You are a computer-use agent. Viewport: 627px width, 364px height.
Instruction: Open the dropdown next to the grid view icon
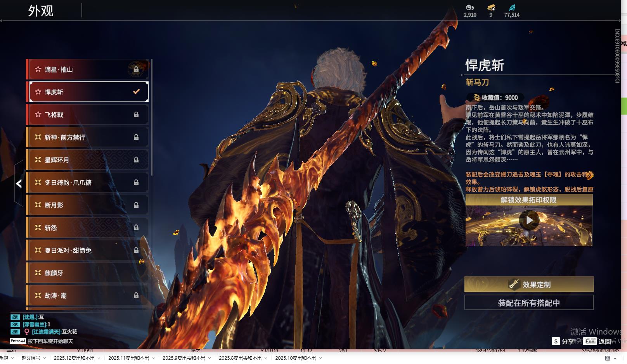pyautogui.click(x=615, y=358)
